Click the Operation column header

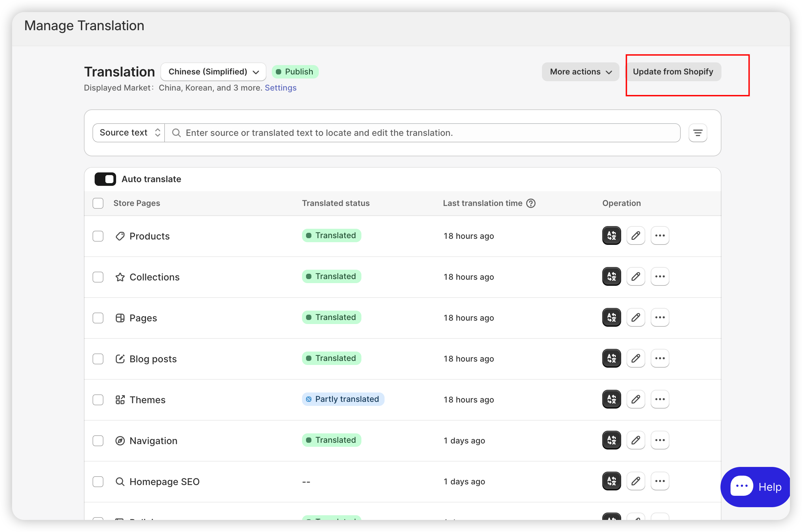click(621, 203)
